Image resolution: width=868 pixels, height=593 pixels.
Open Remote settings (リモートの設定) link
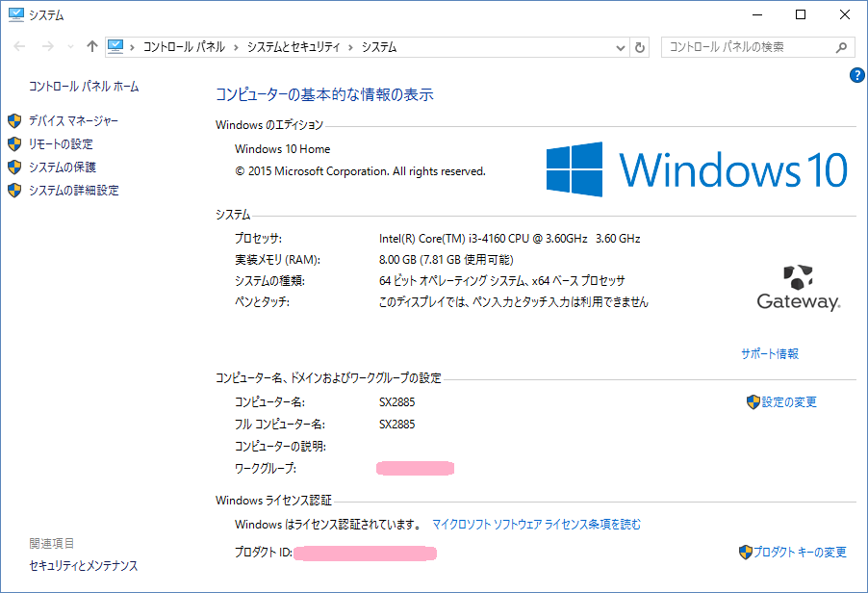(61, 144)
